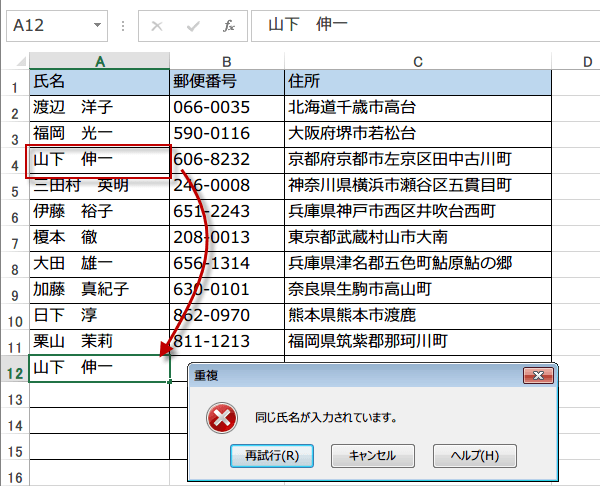The image size is (600, 486).
Task: Click cell 榎本 徹
Action: tap(99, 238)
